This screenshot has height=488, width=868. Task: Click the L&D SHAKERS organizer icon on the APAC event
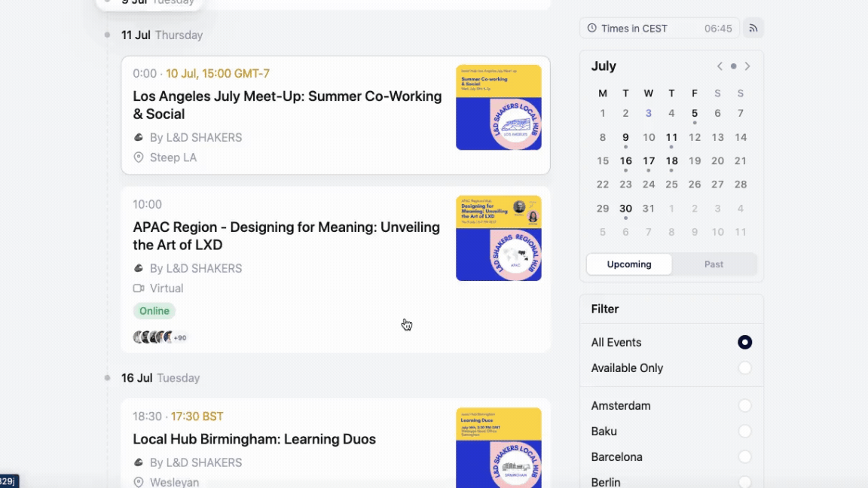[139, 268]
